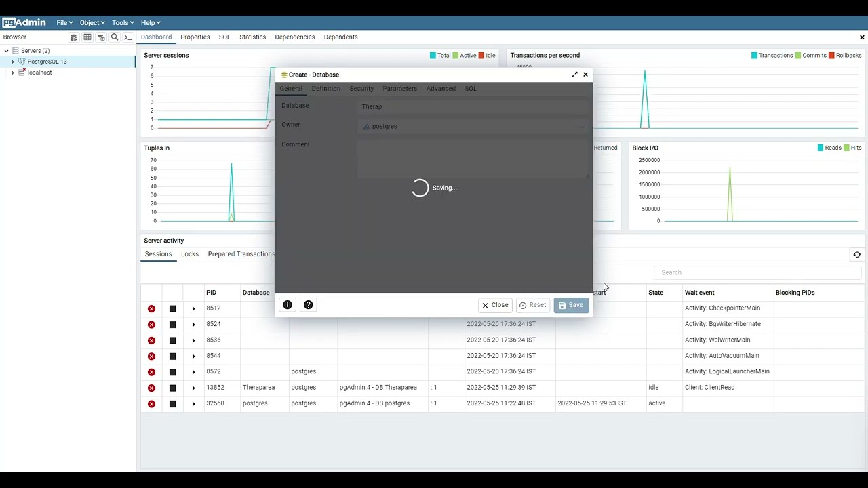
Task: Click the Save button in dialog
Action: coord(571,305)
